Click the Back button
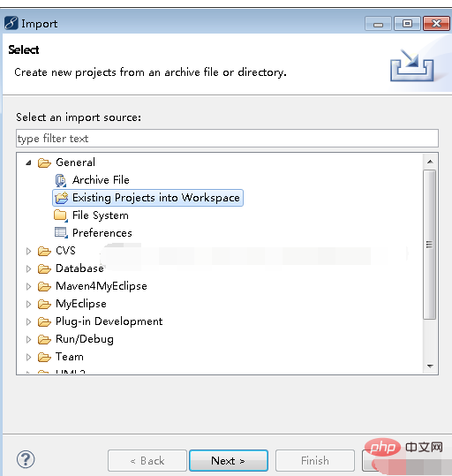452x476 pixels. click(x=147, y=460)
